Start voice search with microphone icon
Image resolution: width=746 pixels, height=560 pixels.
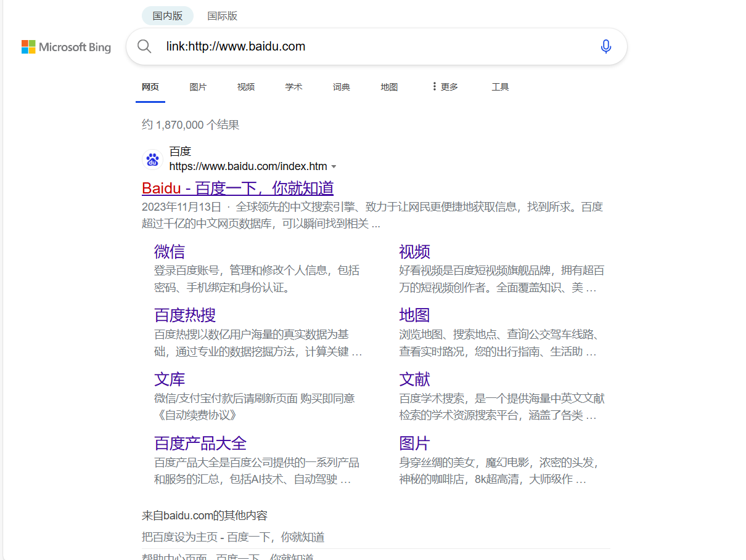pyautogui.click(x=606, y=46)
